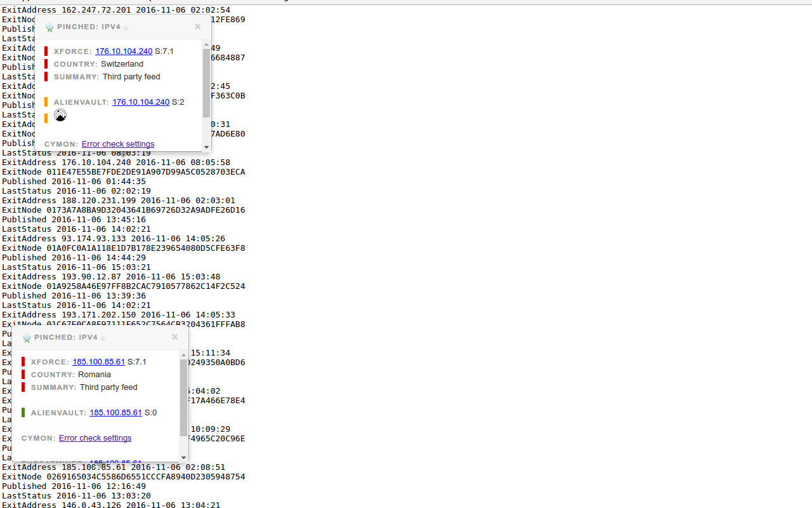This screenshot has width=812, height=508.
Task: Click the line 'ExitAddress 193.171.202.150 2016-11-06 14:05:33'
Action: 119,315
